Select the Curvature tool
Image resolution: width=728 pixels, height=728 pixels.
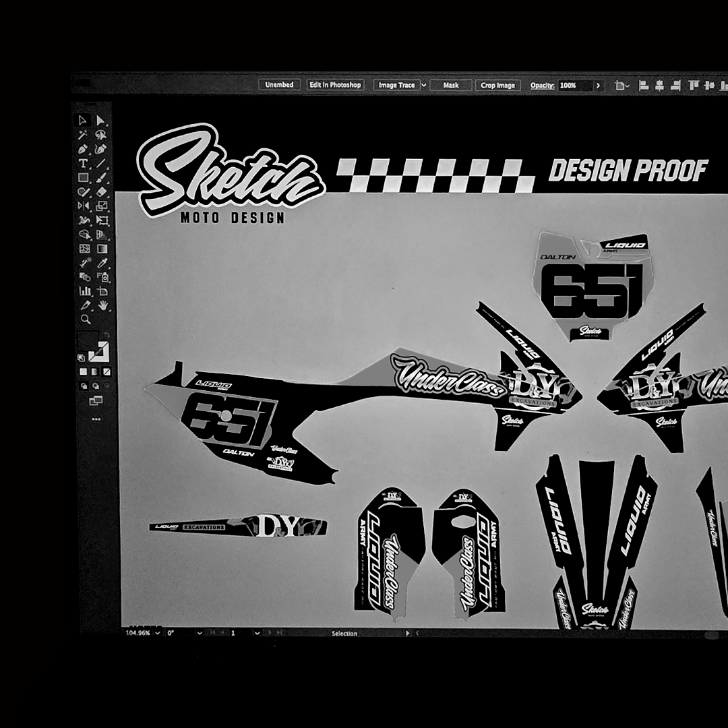(100, 150)
